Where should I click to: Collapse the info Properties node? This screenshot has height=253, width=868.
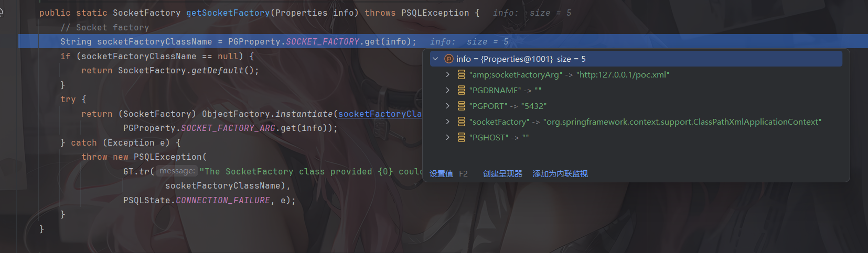(x=435, y=59)
